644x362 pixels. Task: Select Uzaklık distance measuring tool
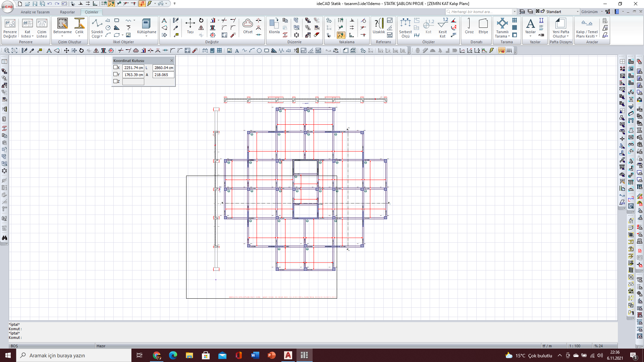point(379,26)
